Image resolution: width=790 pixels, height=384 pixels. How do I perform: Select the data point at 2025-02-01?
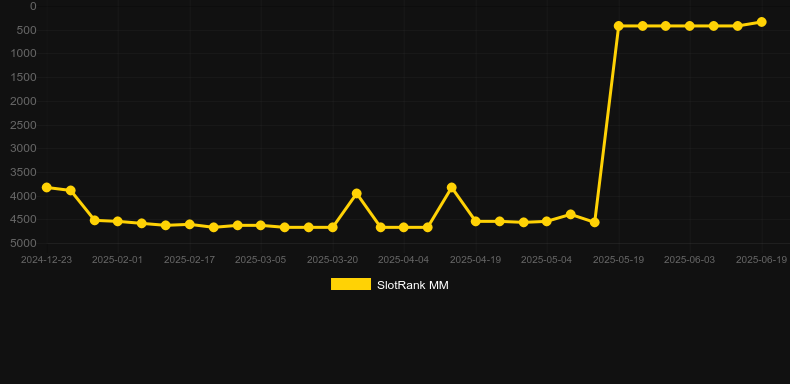[118, 221]
